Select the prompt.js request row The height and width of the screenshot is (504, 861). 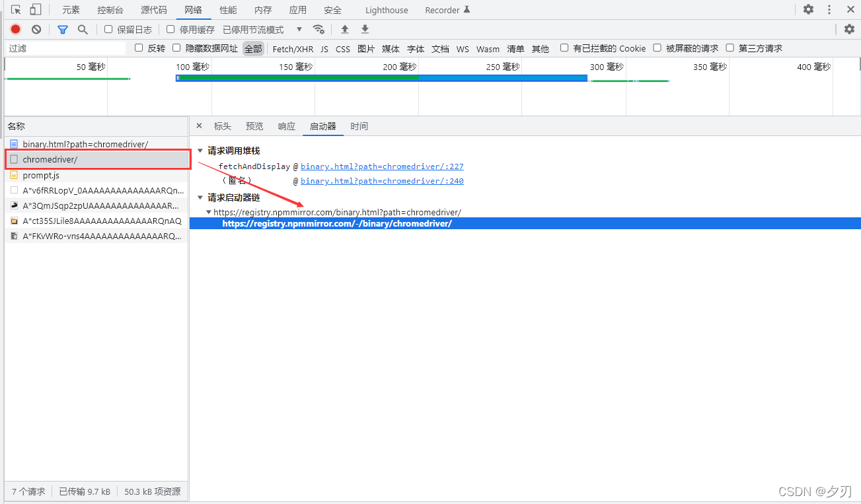point(96,175)
